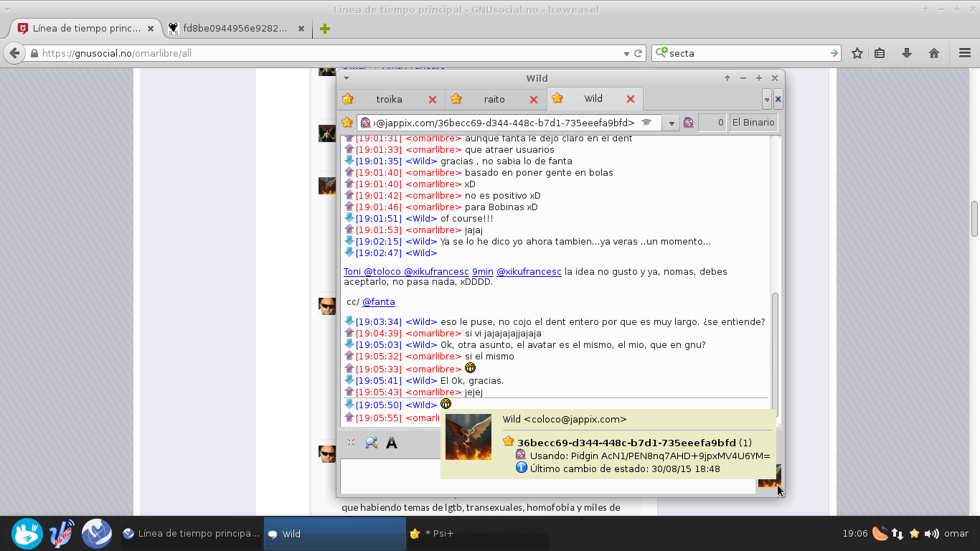The height and width of the screenshot is (551, 980).
Task: Open the Psi+ taskbar entry
Action: [479, 534]
